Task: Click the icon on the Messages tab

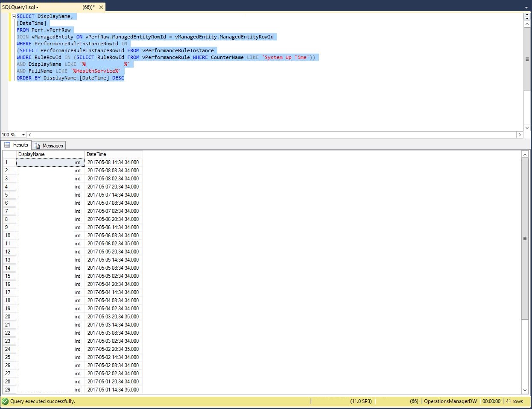Action: click(x=37, y=145)
